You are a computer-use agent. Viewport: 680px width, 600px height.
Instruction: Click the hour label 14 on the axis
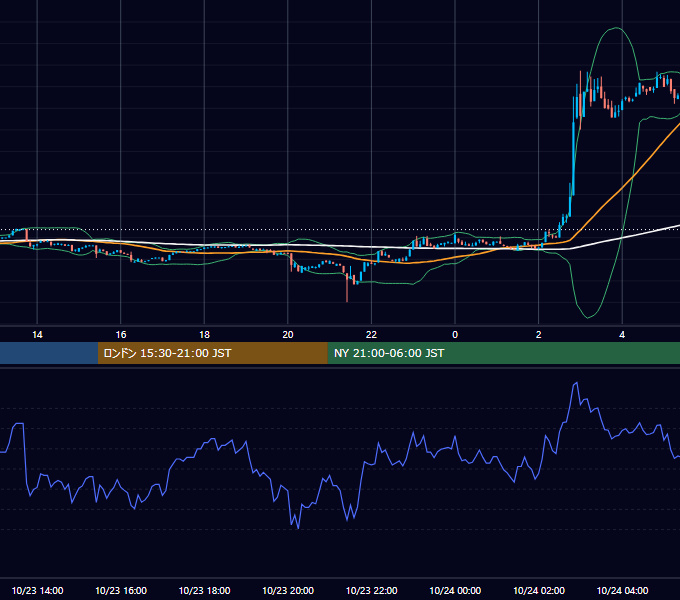pyautogui.click(x=37, y=335)
